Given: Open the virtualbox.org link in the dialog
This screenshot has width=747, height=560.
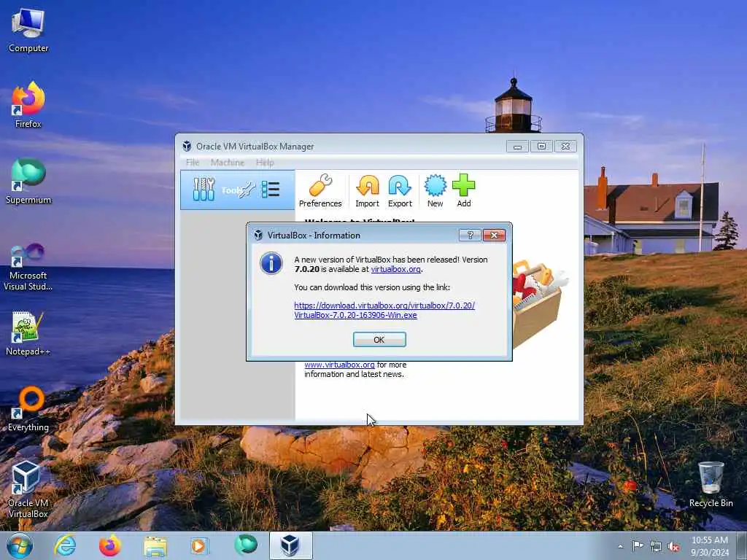Looking at the screenshot, I should coord(395,269).
